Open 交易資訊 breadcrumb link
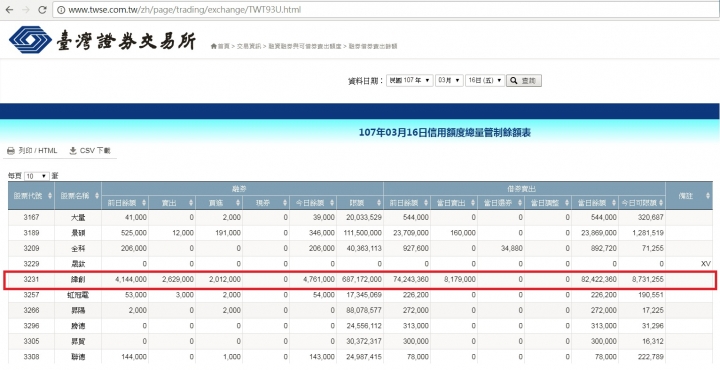 coord(248,46)
